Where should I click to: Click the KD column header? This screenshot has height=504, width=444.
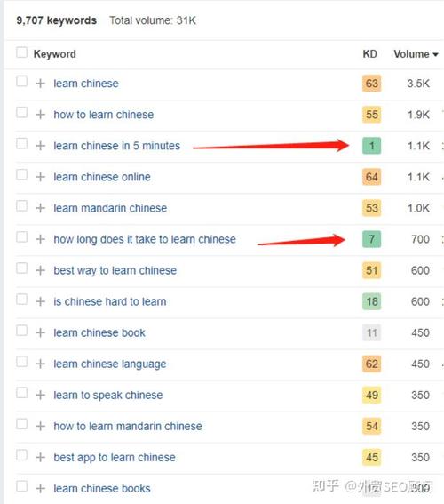click(369, 54)
